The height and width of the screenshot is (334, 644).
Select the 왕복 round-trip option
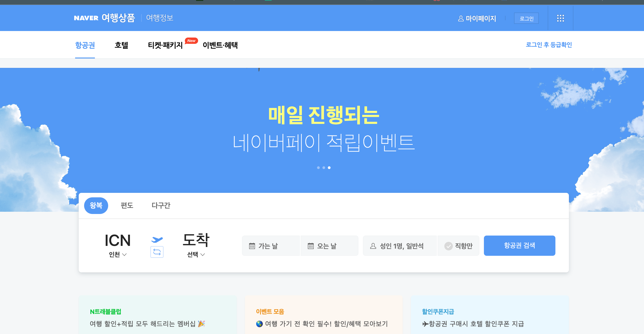pyautogui.click(x=96, y=205)
